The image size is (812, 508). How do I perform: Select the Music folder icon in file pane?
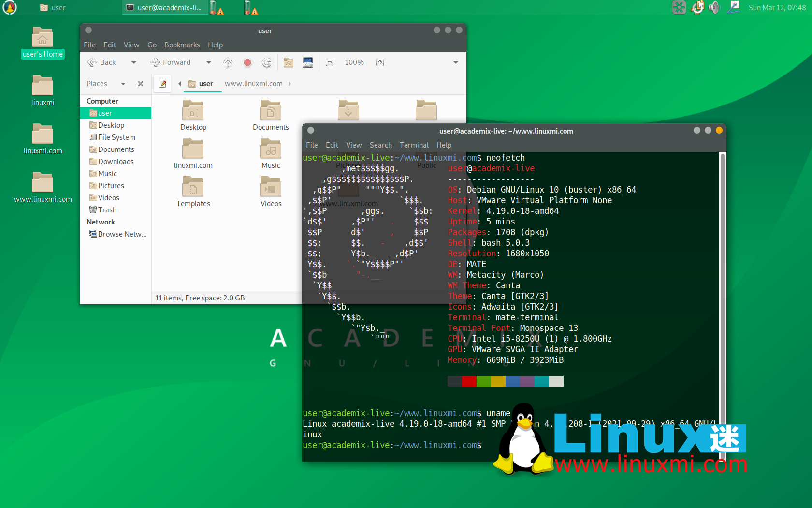click(x=271, y=149)
